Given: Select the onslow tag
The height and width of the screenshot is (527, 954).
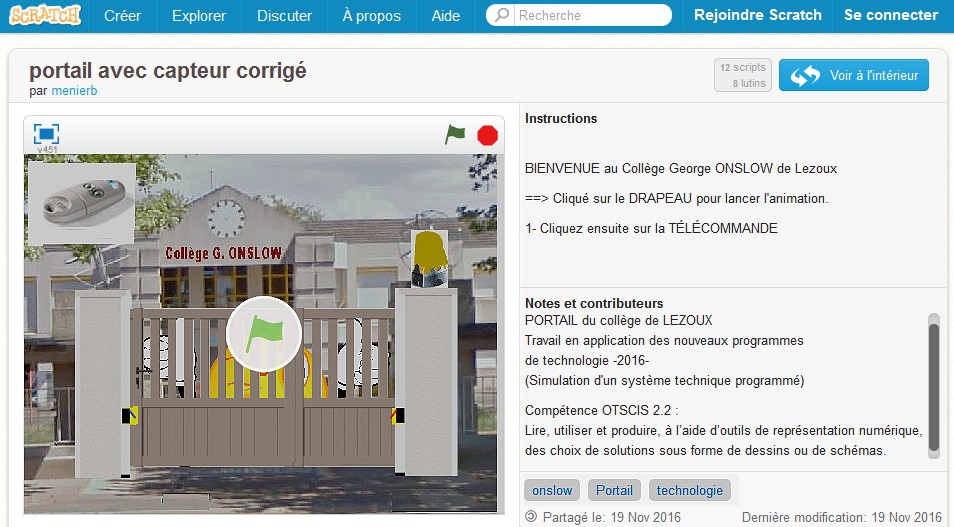Looking at the screenshot, I should tap(552, 490).
